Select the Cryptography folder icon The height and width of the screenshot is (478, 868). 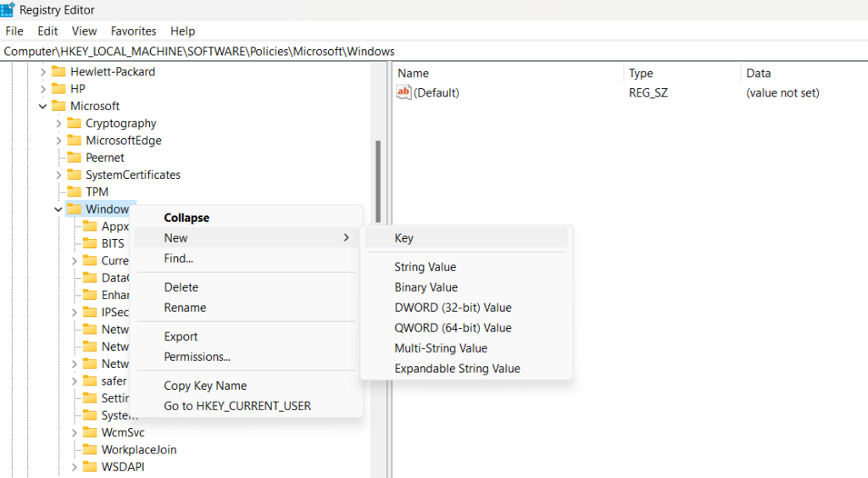74,124
